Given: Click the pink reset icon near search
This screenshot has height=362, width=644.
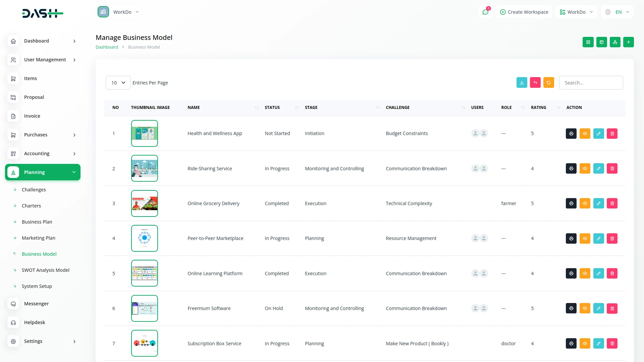Looking at the screenshot, I should 535,83.
